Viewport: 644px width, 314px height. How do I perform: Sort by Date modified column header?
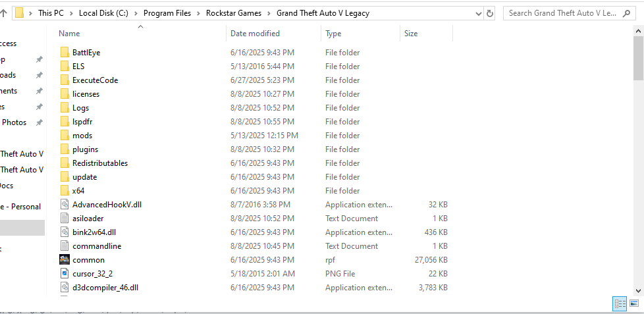point(255,34)
